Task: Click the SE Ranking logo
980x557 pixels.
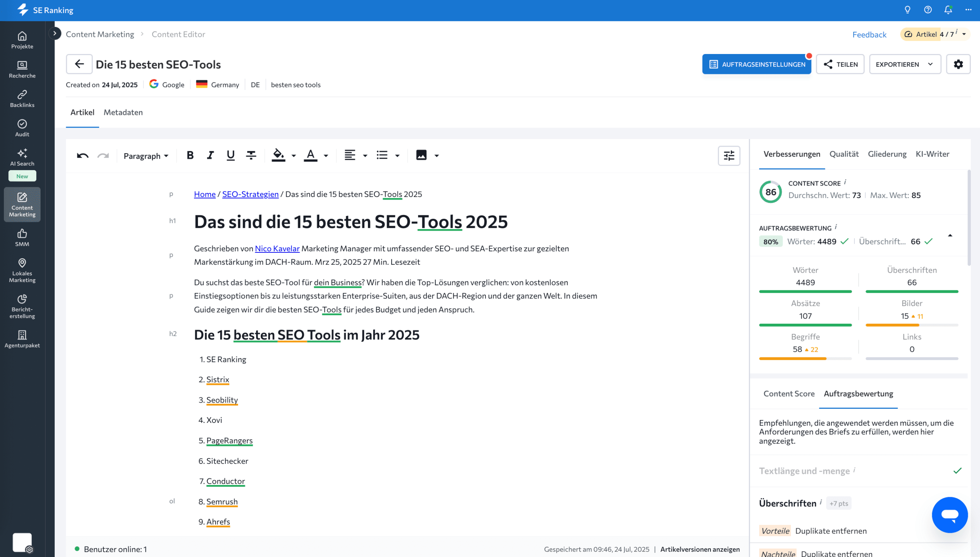Action: click(x=45, y=10)
